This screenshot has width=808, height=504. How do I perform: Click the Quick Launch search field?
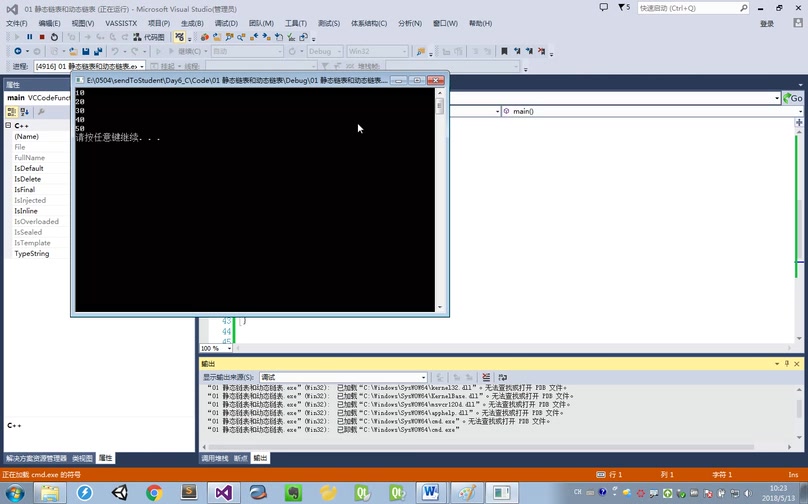[x=690, y=8]
